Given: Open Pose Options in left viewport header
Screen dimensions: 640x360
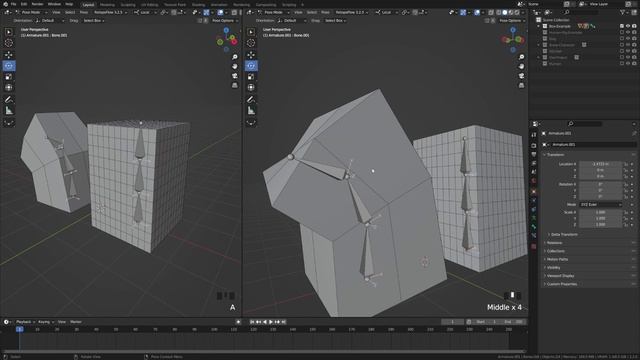Looking at the screenshot, I should coord(225,20).
